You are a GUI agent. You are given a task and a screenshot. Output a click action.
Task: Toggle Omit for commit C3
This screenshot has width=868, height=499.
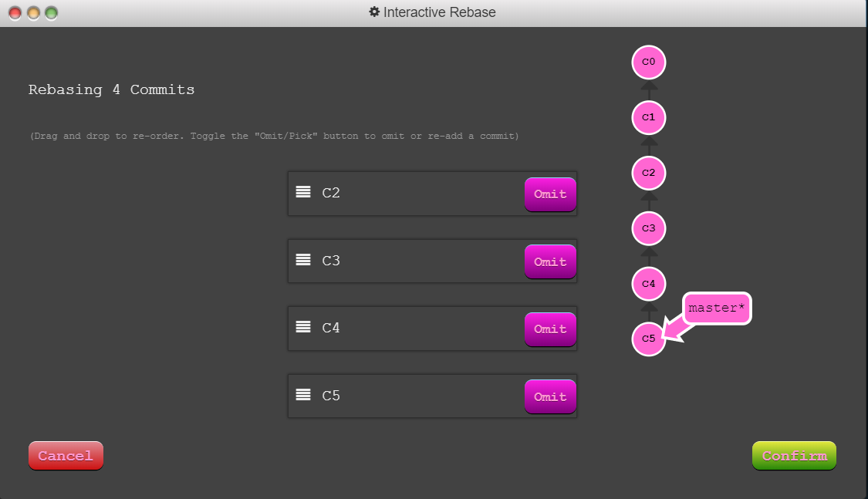tap(550, 262)
